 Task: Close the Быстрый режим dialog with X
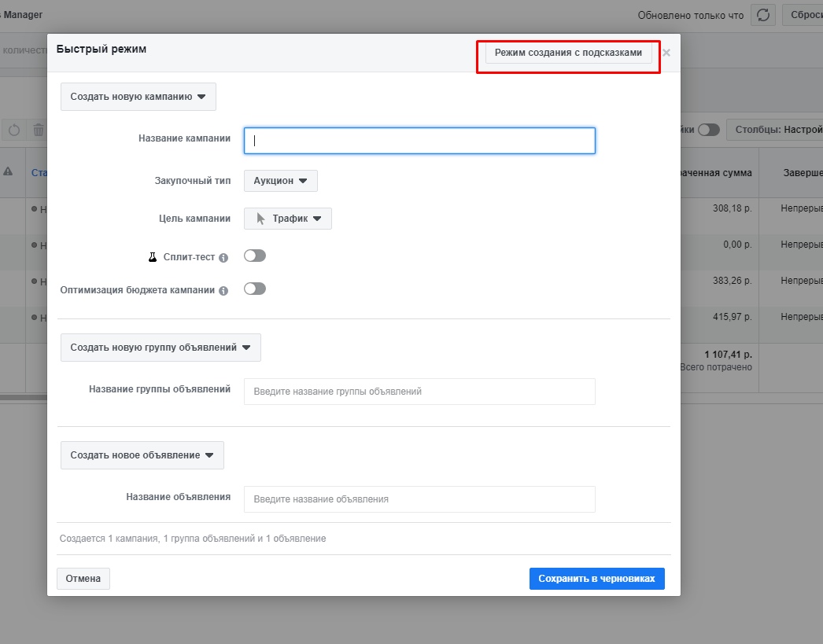tap(666, 53)
